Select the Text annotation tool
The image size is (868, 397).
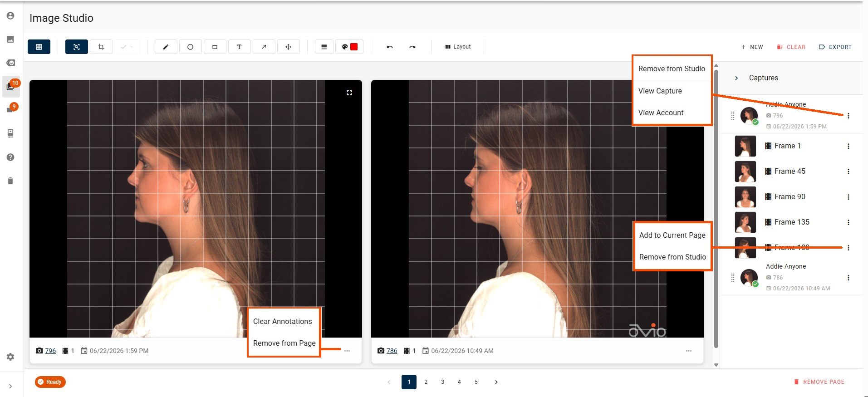click(x=240, y=47)
